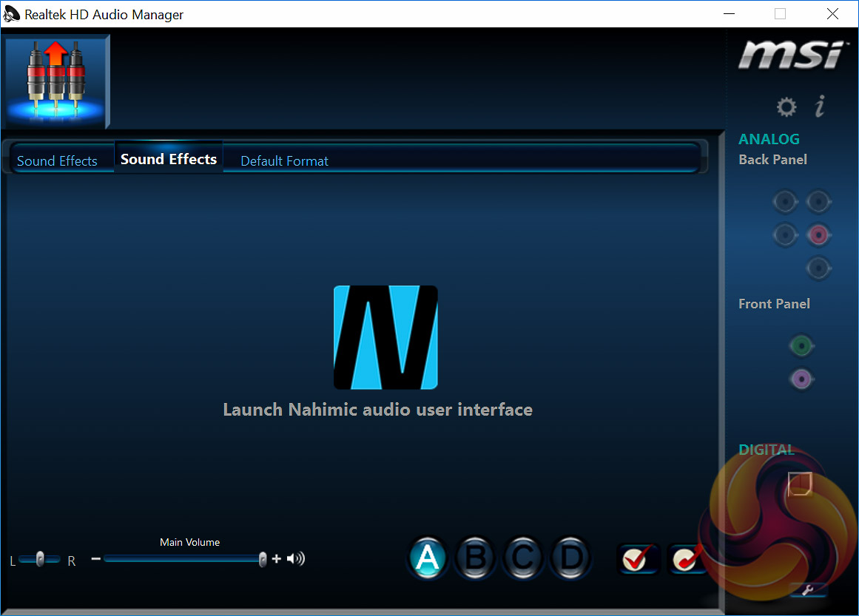Open the information 'i' icon
The height and width of the screenshot is (616, 859).
point(820,106)
